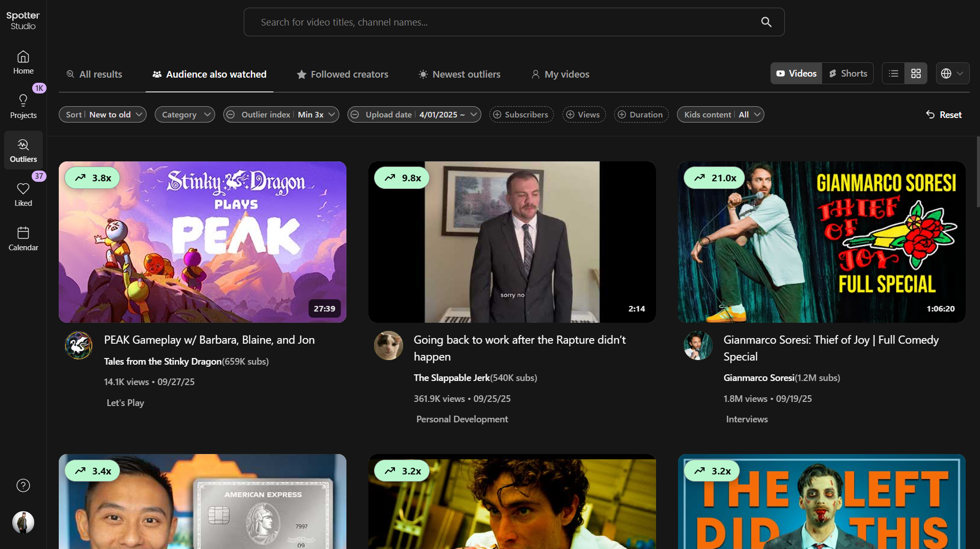Open the Thief of Joy special thumbnail
Screen dimensions: 980x549
click(822, 242)
